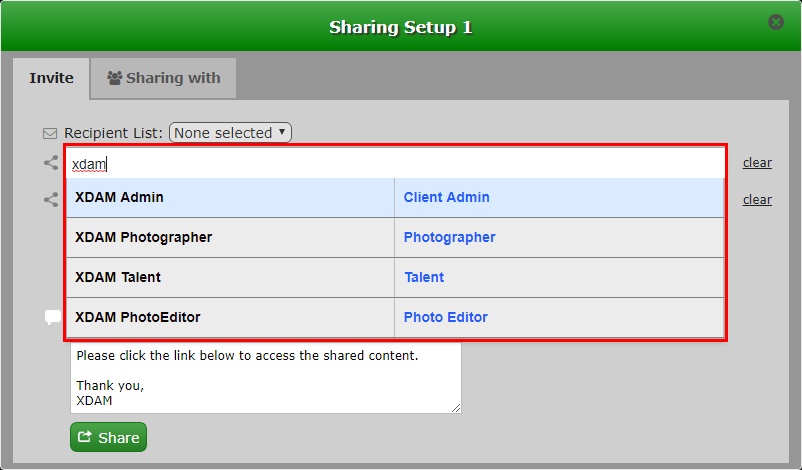This screenshot has width=802, height=470.
Task: Click the message box resize handle
Action: 456,408
